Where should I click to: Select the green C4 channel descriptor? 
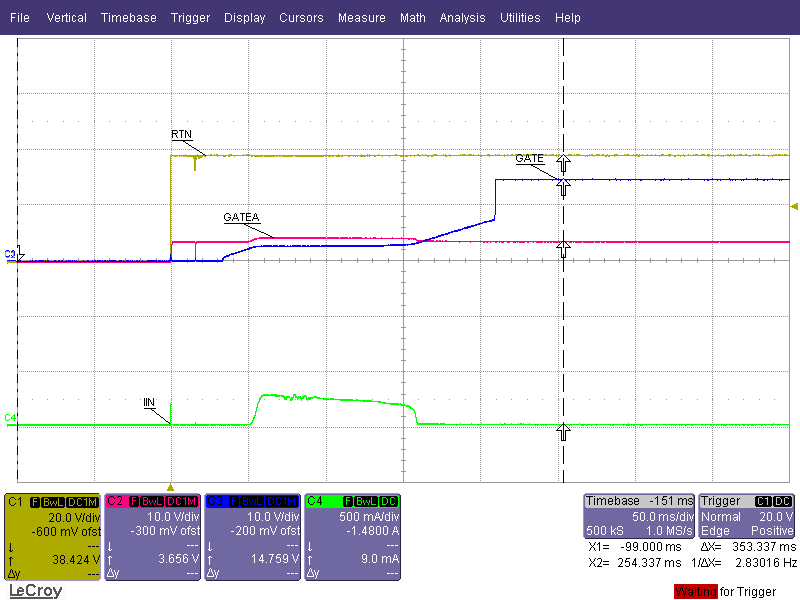[x=352, y=536]
